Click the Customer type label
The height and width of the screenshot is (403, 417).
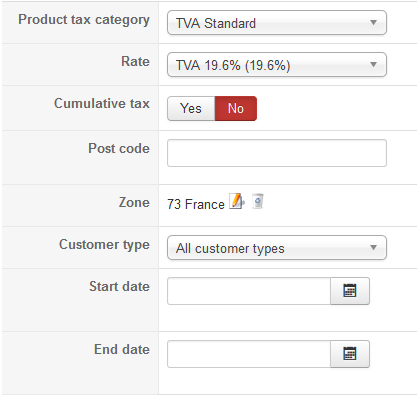(104, 245)
